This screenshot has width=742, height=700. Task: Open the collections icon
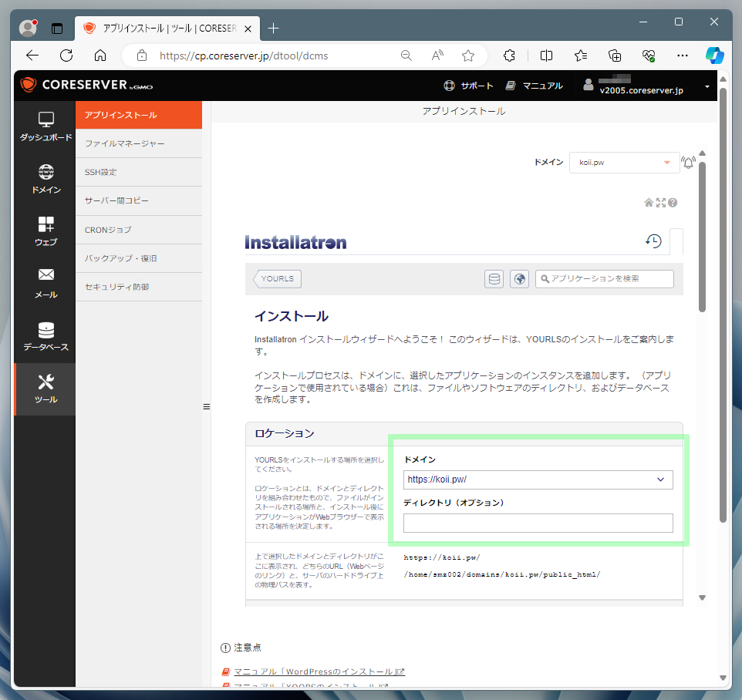614,56
